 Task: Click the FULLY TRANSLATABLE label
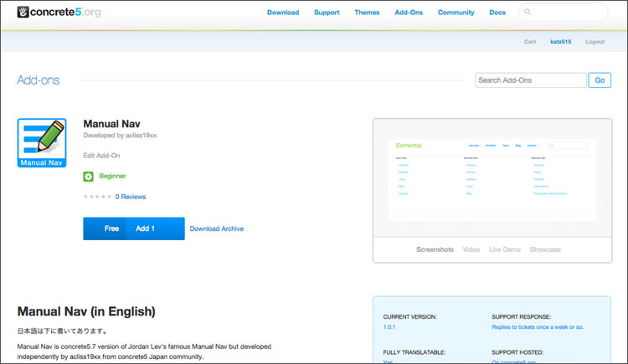(414, 352)
